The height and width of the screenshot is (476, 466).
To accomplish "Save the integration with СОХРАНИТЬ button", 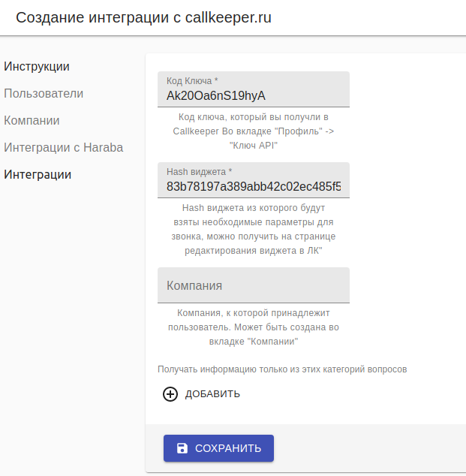I will 218,448.
